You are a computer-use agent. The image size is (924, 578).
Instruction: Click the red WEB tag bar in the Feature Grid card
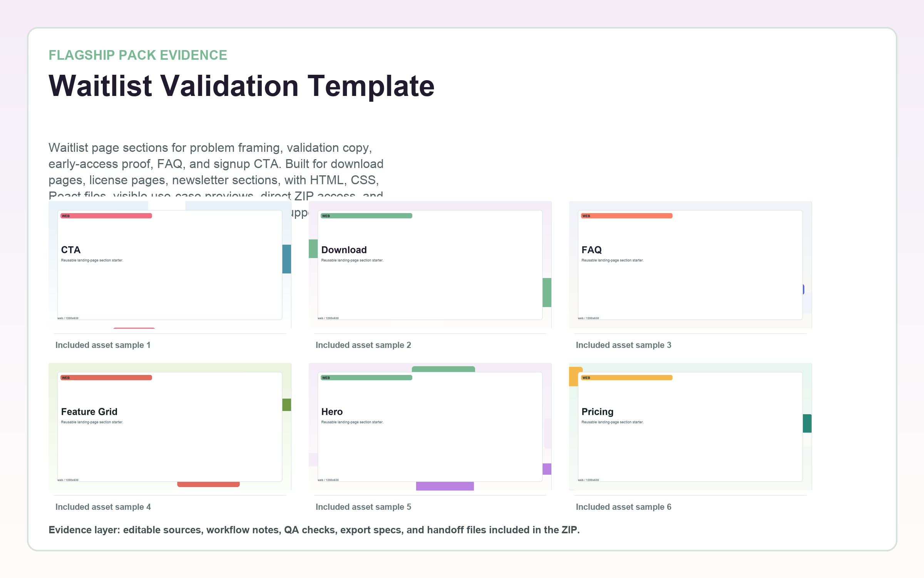[106, 378]
